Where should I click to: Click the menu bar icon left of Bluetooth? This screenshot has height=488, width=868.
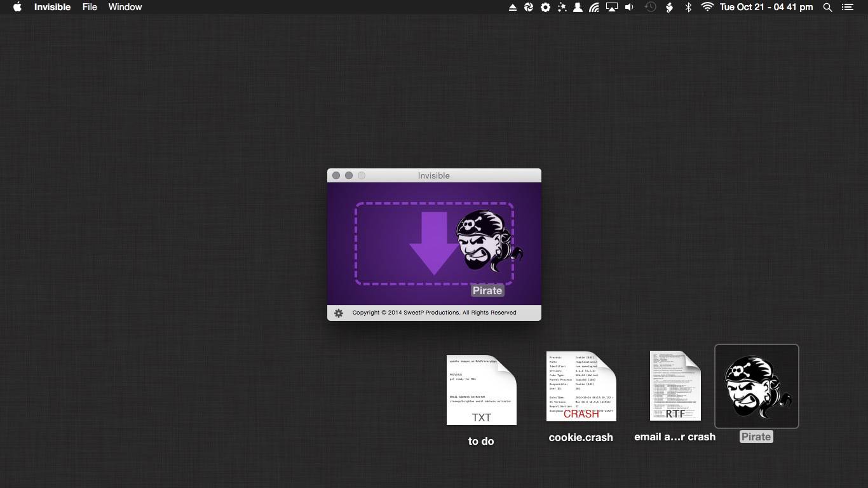pyautogui.click(x=669, y=7)
